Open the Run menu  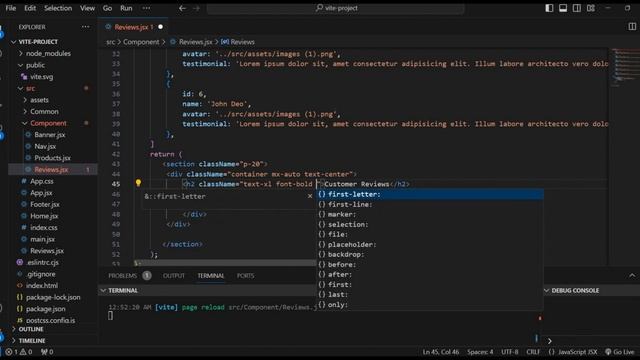[126, 8]
